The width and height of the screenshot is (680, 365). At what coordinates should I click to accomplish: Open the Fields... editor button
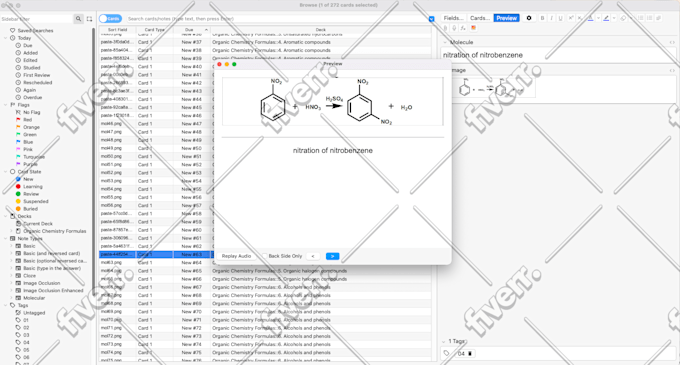(453, 18)
